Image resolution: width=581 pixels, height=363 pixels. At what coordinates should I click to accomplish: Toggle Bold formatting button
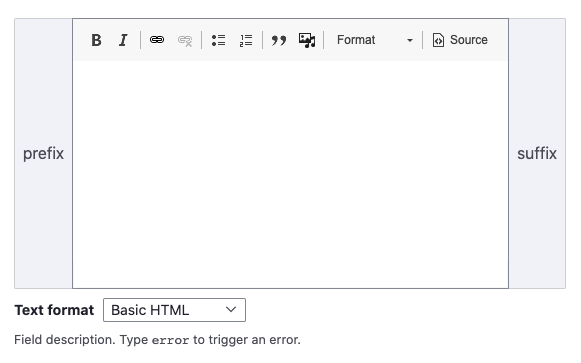tap(96, 40)
